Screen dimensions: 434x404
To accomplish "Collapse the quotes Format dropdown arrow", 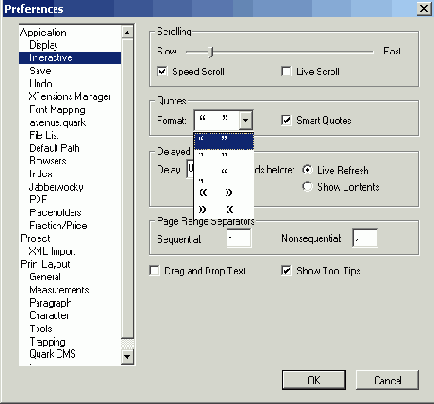I will (246, 120).
